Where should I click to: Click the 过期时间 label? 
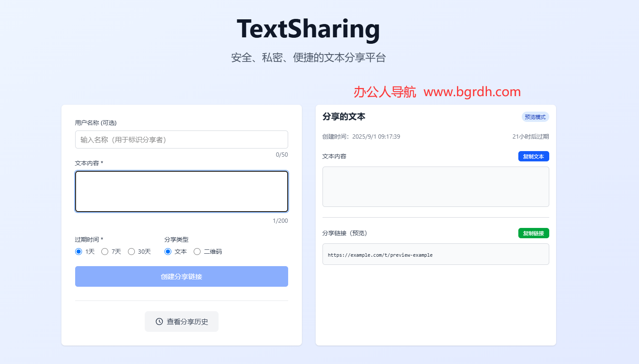(x=89, y=240)
